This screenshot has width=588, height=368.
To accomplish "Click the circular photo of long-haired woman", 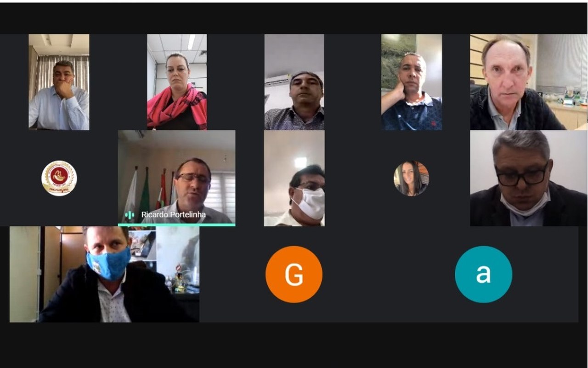I will pyautogui.click(x=411, y=178).
